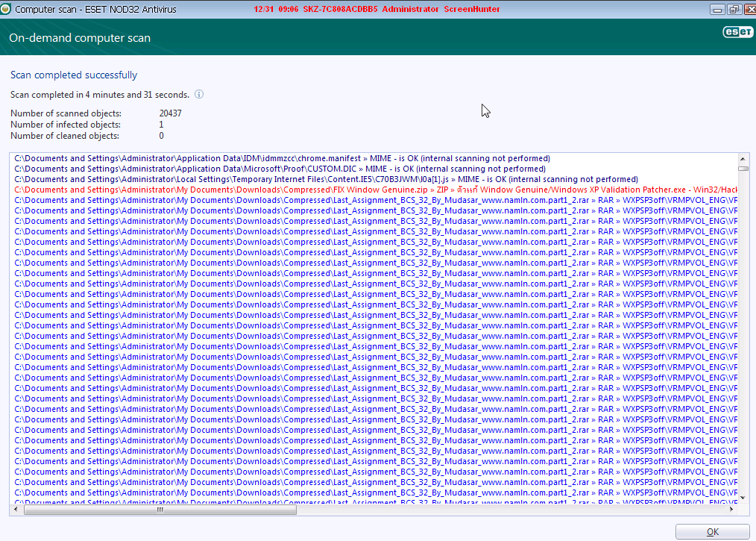Click the log's scroll left arrow
Viewport: 756px width, 541px height.
tap(16, 509)
